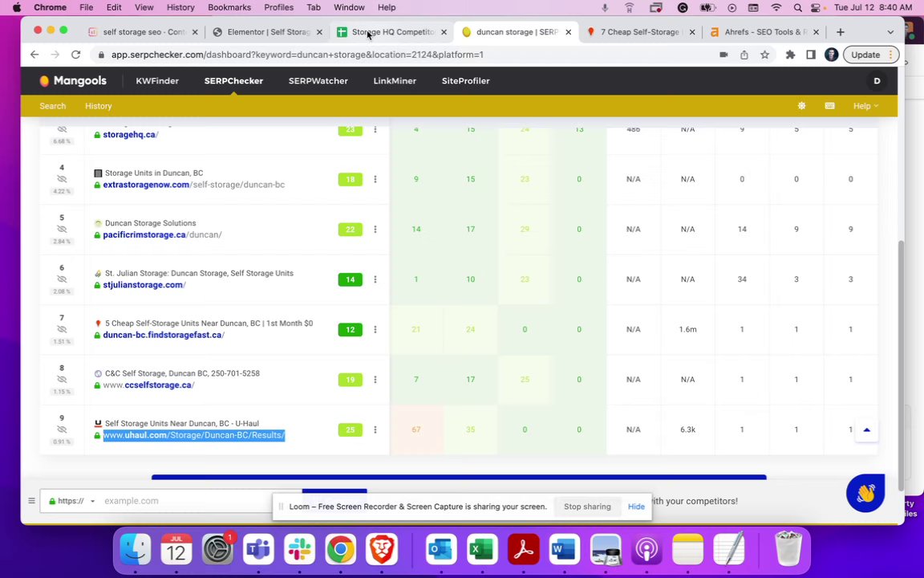
Task: Open the waving hand chat widget
Action: tap(865, 493)
